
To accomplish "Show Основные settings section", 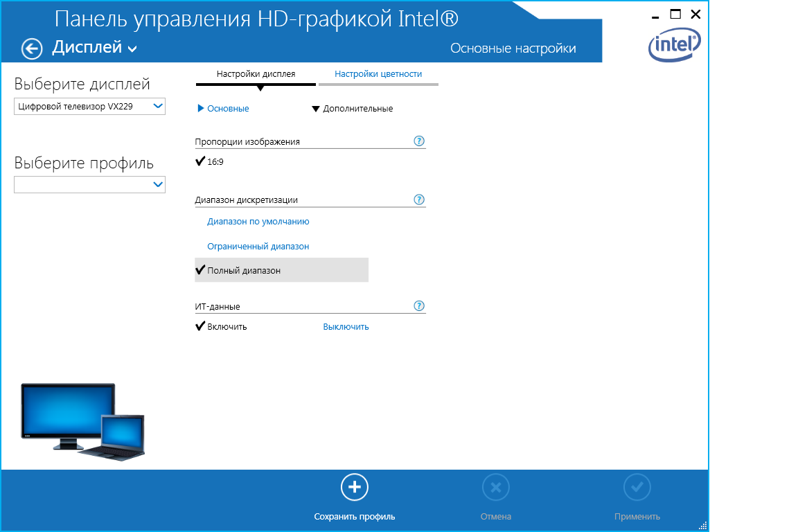I will click(224, 109).
